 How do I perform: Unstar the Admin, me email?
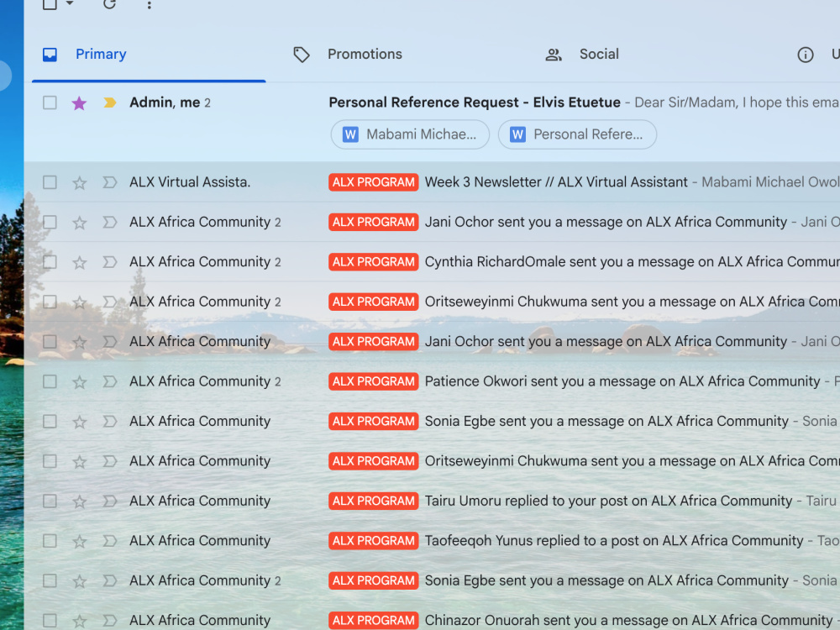tap(79, 102)
